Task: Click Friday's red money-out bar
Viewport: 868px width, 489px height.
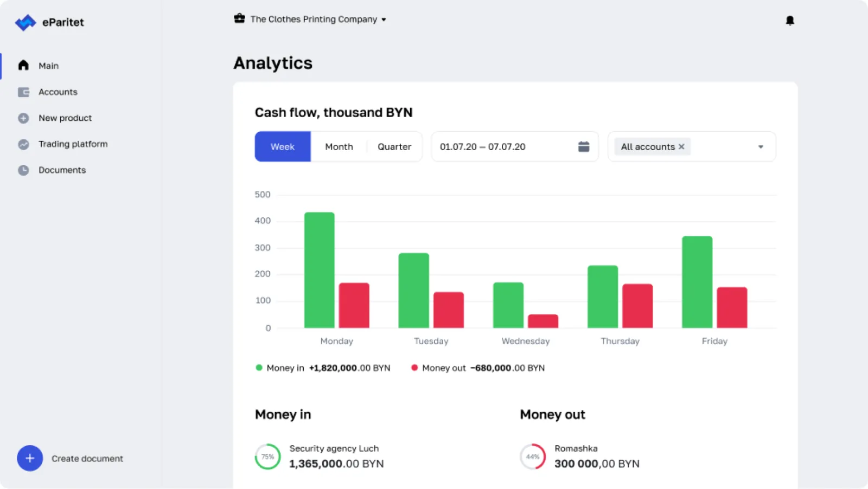Action: tap(732, 307)
